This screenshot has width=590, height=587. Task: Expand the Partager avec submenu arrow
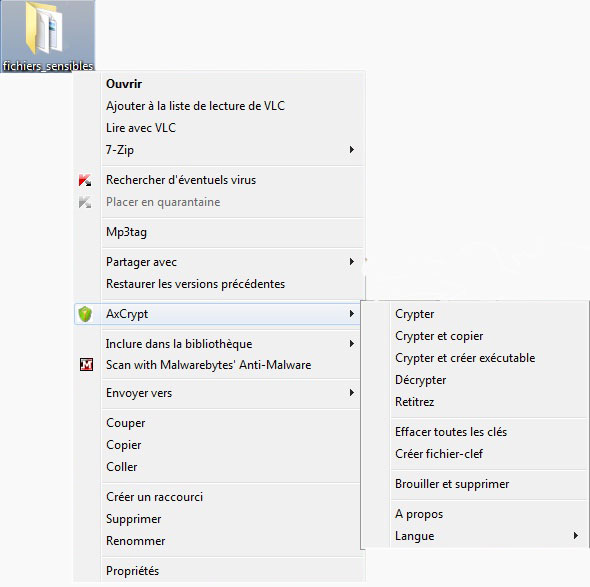(352, 262)
